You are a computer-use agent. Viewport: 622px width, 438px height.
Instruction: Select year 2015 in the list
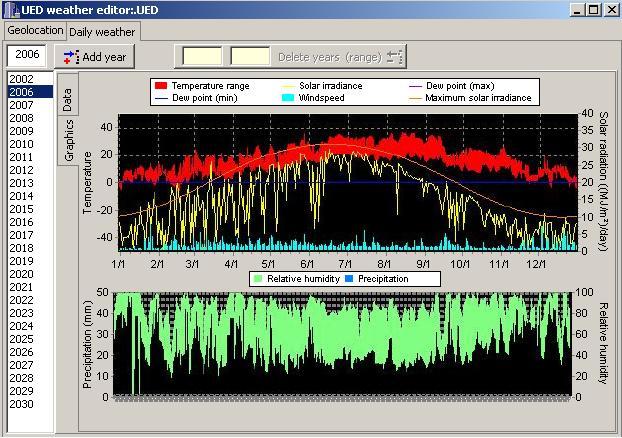[x=30, y=209]
